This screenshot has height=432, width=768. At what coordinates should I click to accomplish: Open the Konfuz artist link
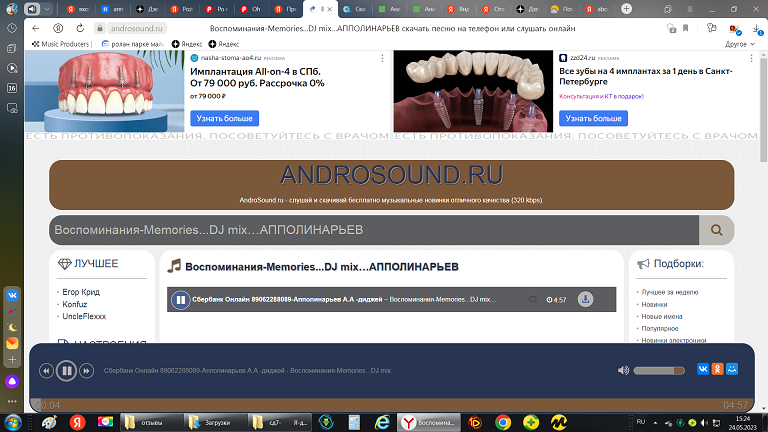(74, 304)
